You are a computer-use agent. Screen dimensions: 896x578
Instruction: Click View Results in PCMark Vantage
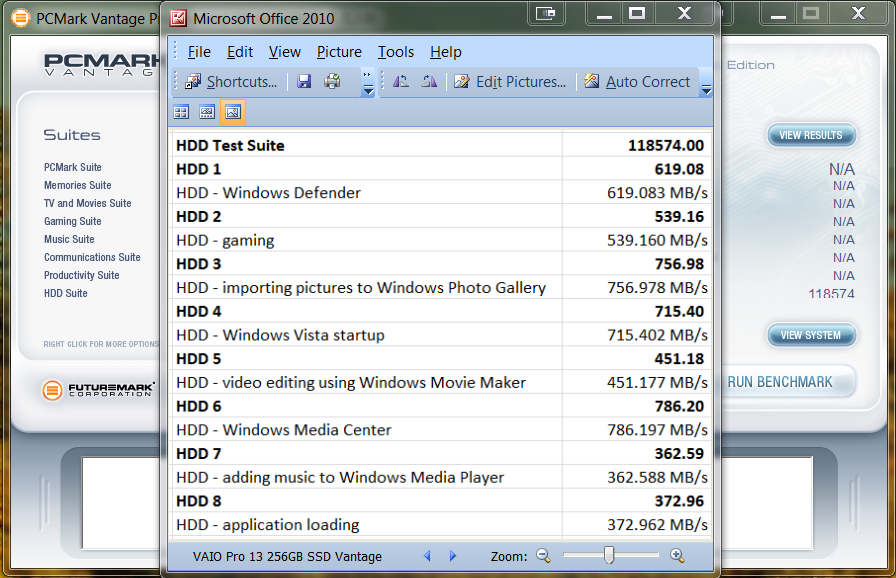(811, 135)
